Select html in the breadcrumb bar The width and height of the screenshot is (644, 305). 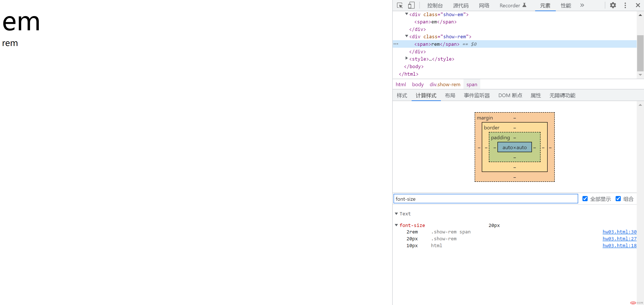tap(401, 84)
